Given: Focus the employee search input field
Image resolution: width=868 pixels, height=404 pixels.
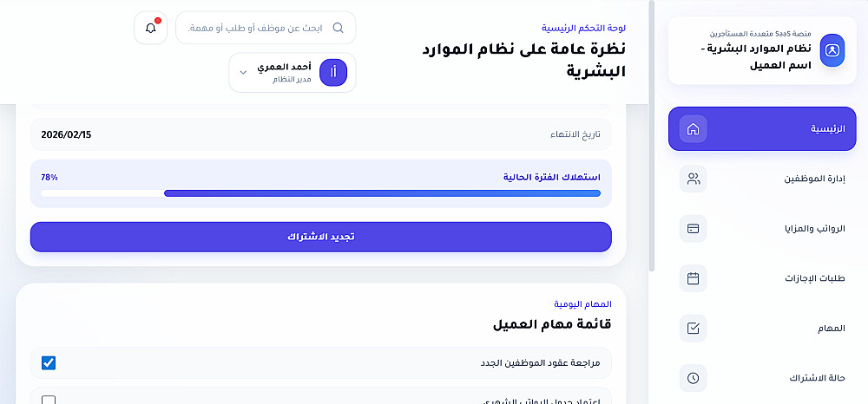Looking at the screenshot, I should click(x=260, y=28).
